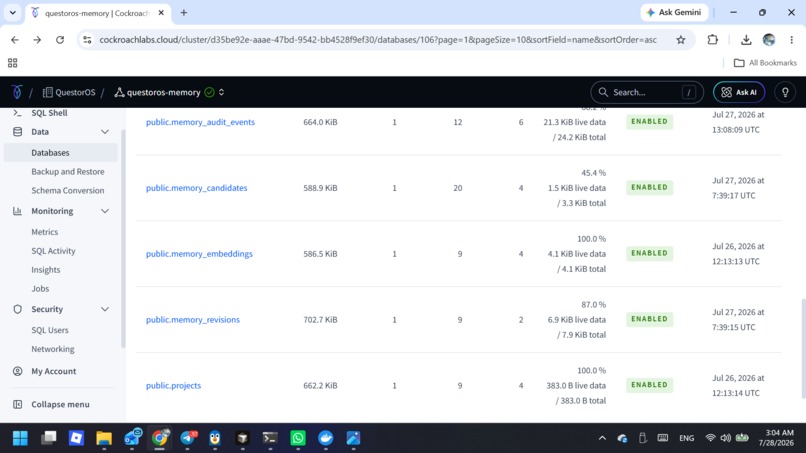Open Insights in the sidebar
Viewport: 806px width, 453px height.
[45, 269]
